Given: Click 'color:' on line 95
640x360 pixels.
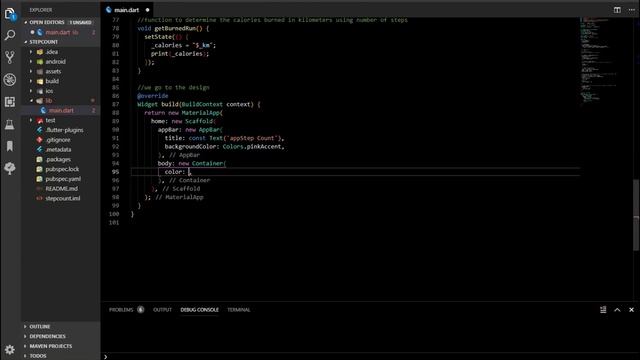Looking at the screenshot, I should pos(175,172).
